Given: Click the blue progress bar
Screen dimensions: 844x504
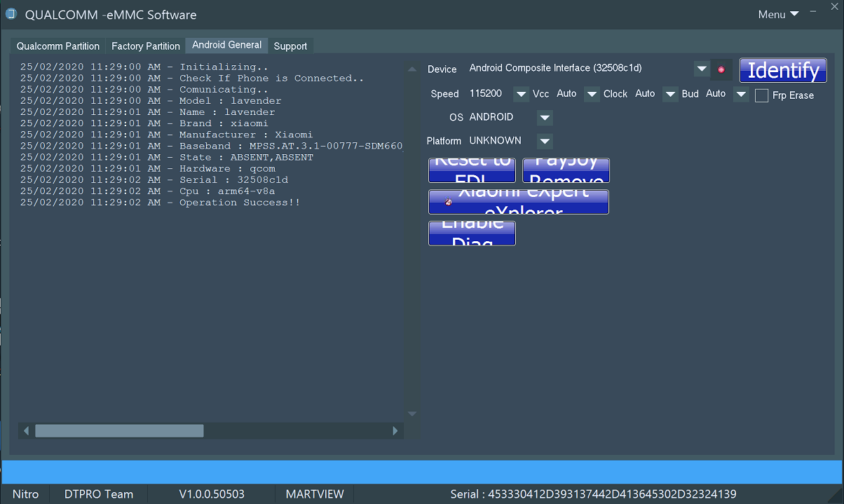Looking at the screenshot, I should click(x=422, y=471).
